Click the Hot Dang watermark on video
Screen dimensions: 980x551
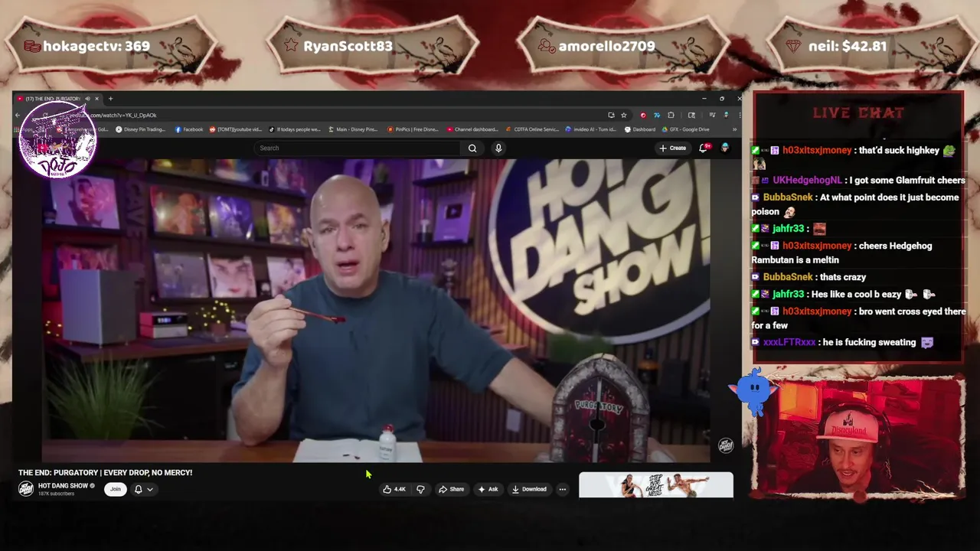click(x=725, y=445)
